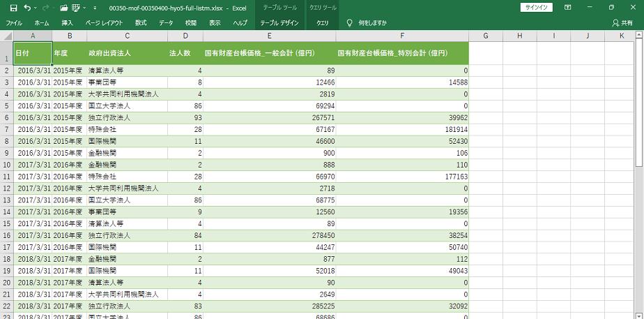Screen dimensions: 644x319
Task: Open the dropdown arrow beside the table form icon
Action: [84, 7]
